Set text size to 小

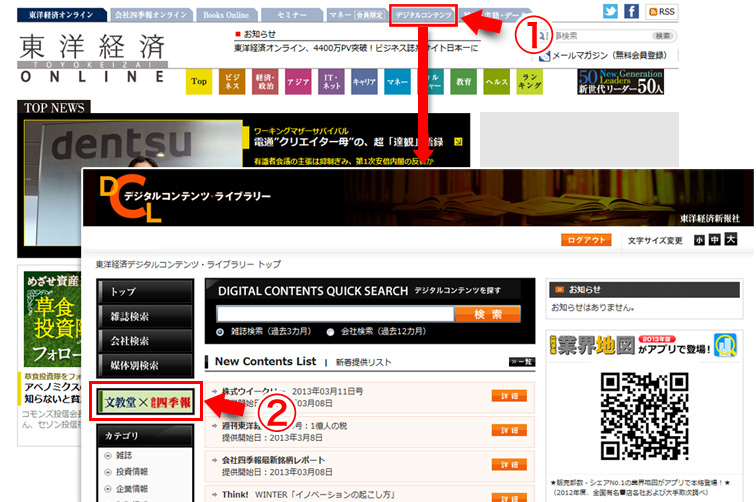click(699, 240)
